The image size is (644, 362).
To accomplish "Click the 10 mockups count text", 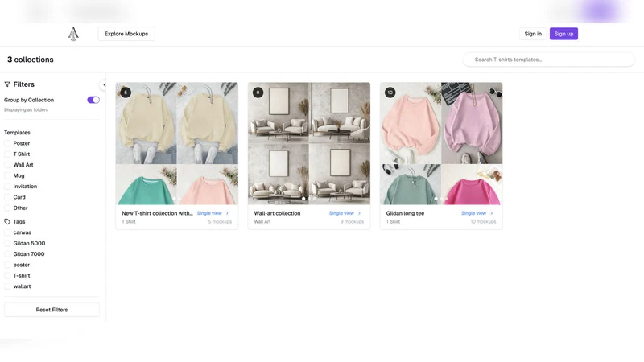I will point(483,222).
